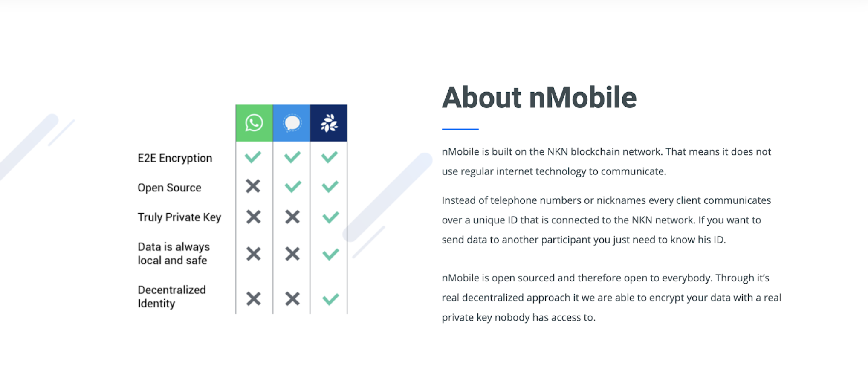Click WhatsApp's E2E Encryption checkmark
Image resolution: width=868 pixels, height=388 pixels.
(253, 157)
